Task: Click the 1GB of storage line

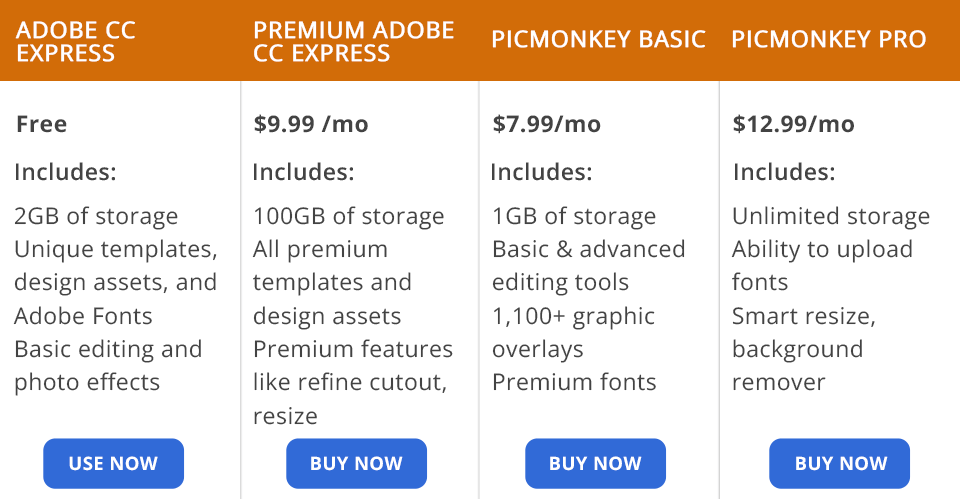Action: [x=574, y=216]
